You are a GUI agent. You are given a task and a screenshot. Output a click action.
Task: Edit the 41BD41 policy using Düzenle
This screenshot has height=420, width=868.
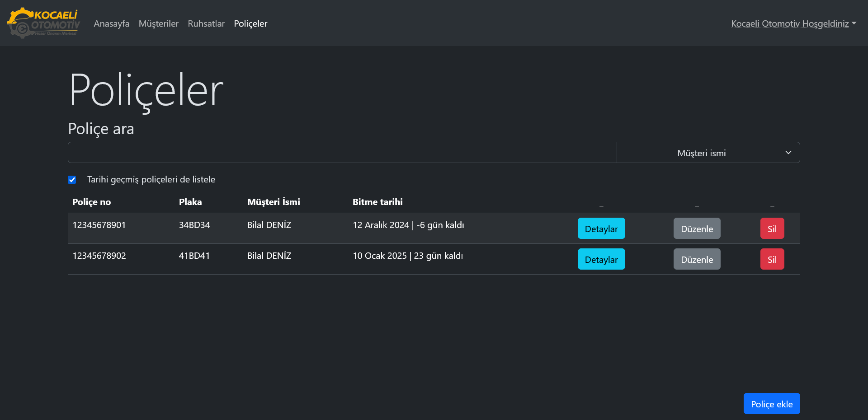697,259
